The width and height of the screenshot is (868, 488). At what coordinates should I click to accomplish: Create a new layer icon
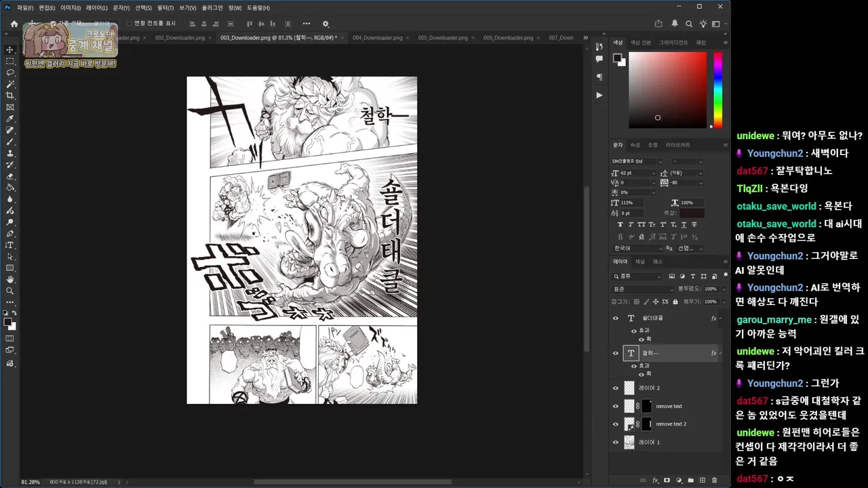703,481
